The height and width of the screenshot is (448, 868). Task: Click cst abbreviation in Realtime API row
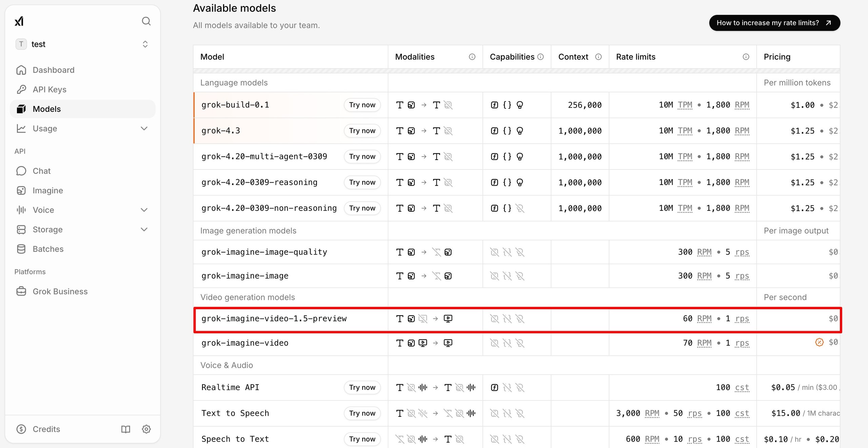click(x=742, y=387)
